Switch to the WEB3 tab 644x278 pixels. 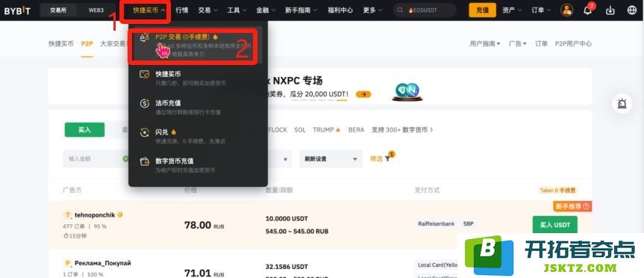96,10
